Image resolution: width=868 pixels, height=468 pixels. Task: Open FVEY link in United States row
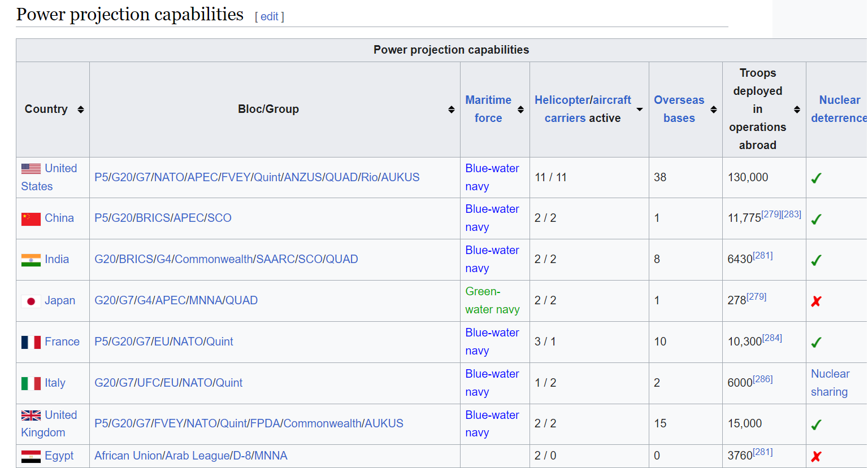tap(236, 177)
